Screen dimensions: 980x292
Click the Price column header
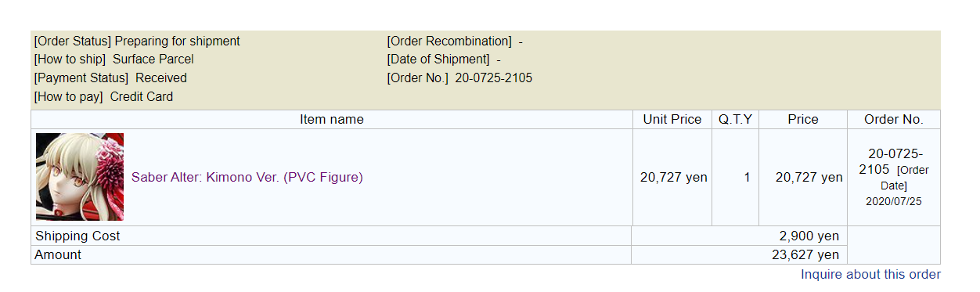click(803, 119)
